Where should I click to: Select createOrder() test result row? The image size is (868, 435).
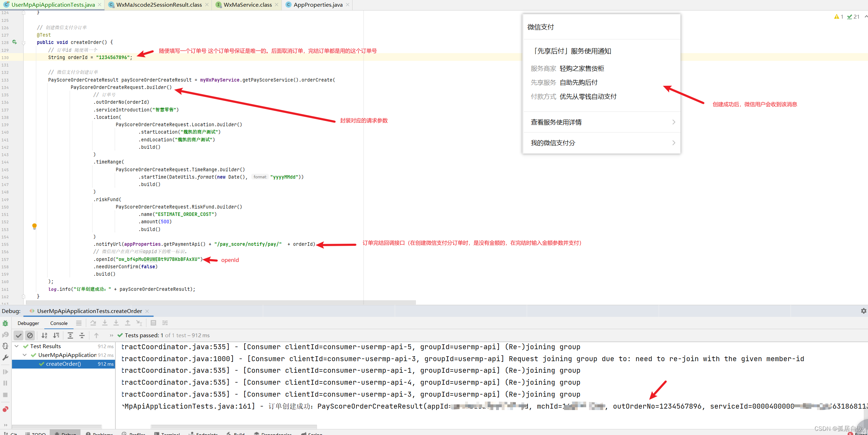point(64,364)
